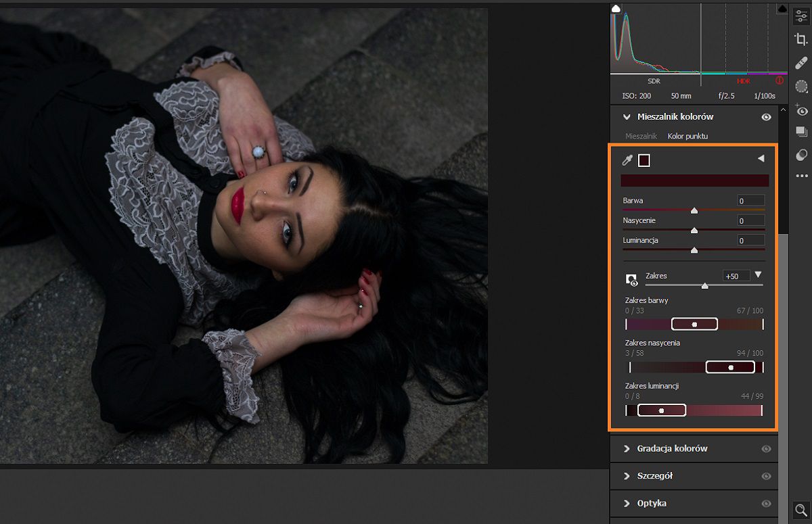Open the Presets overlapping-circles icon
Image resolution: width=812 pixels, height=524 pixels.
pyautogui.click(x=801, y=155)
